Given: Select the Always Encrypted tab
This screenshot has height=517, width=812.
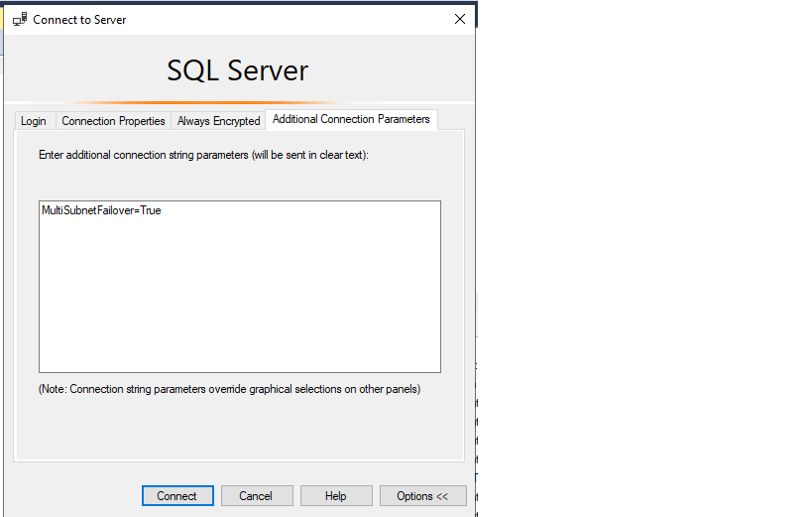Looking at the screenshot, I should (x=218, y=121).
